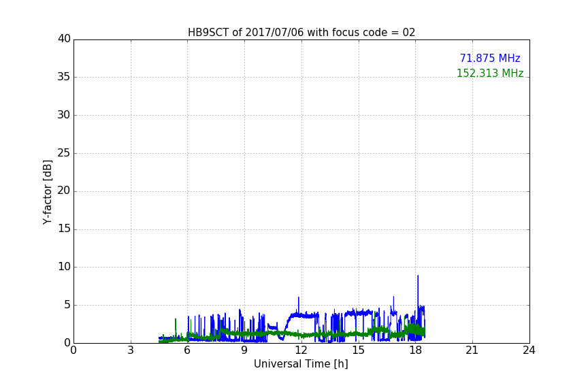Click the y-axis tick label 25
This screenshot has height=392, width=588.
64,152
